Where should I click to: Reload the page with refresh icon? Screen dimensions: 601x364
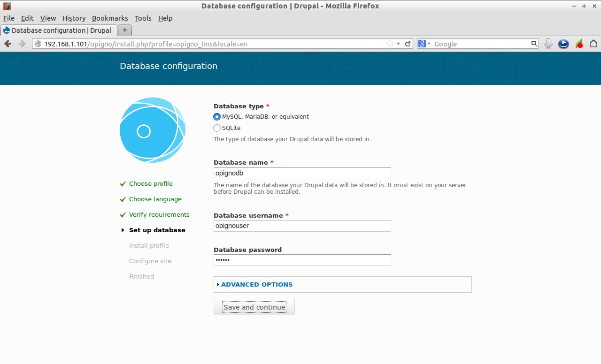click(x=408, y=44)
